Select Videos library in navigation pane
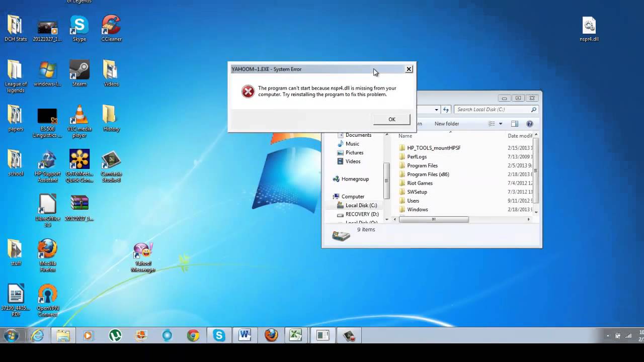The width and height of the screenshot is (644, 362). (x=353, y=161)
